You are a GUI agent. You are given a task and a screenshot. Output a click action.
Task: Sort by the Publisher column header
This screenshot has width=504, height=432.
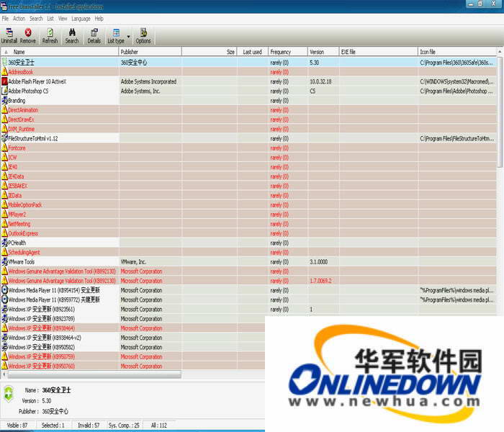[x=150, y=52]
